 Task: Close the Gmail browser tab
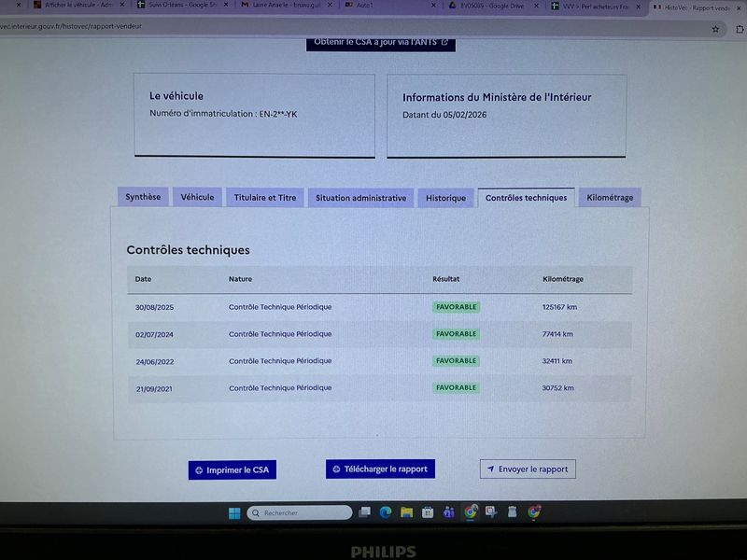coord(330,5)
